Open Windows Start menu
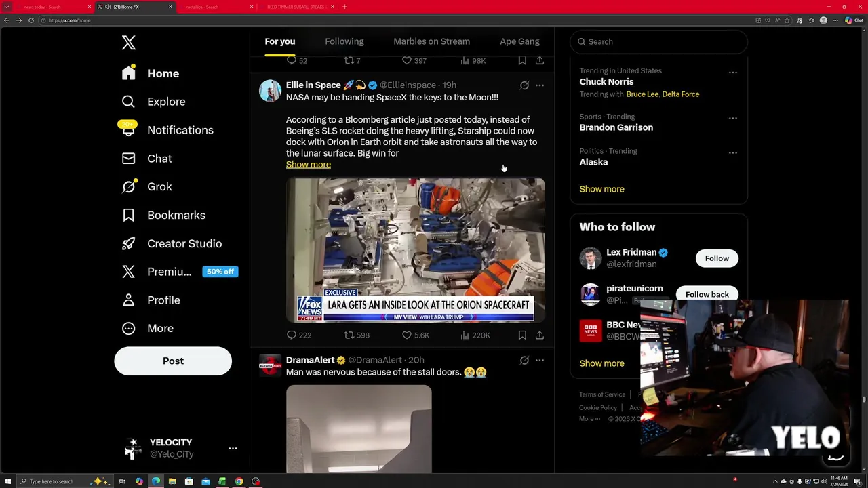The width and height of the screenshot is (868, 488). pyautogui.click(x=8, y=481)
